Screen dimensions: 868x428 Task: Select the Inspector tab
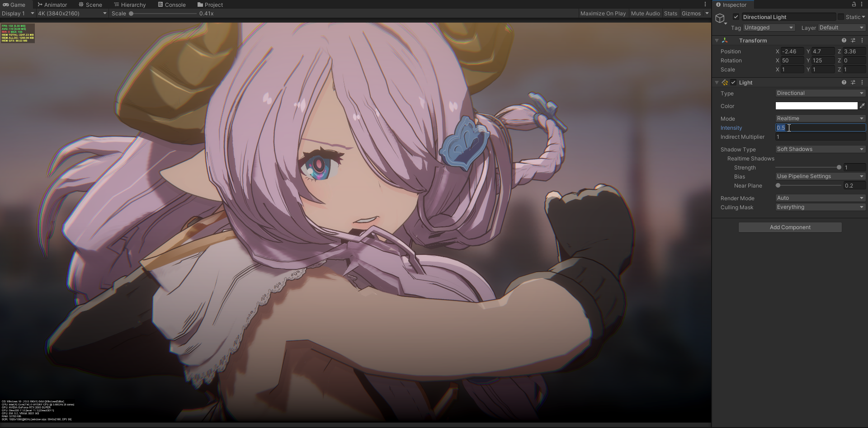coord(732,5)
